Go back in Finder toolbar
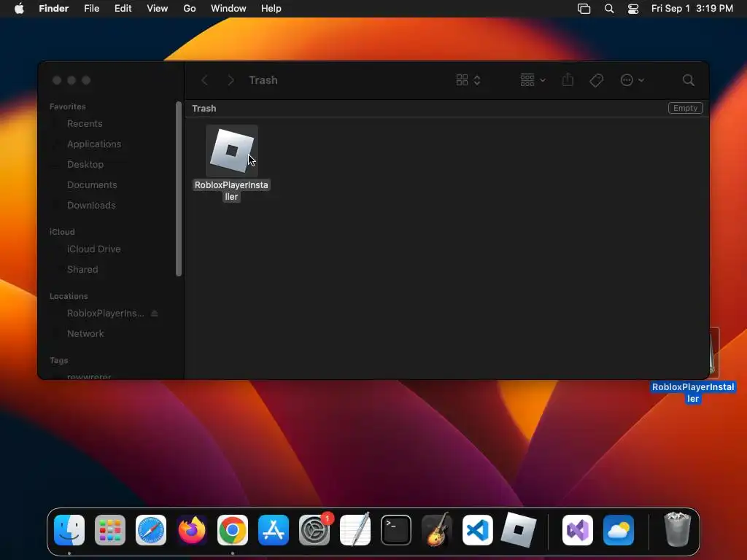Viewport: 747px width, 560px height. (205, 80)
